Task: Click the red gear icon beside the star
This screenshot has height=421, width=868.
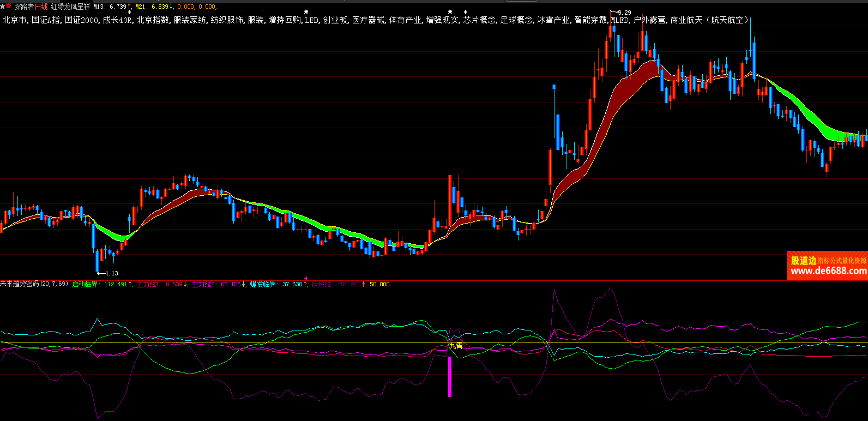Action: pos(9,6)
